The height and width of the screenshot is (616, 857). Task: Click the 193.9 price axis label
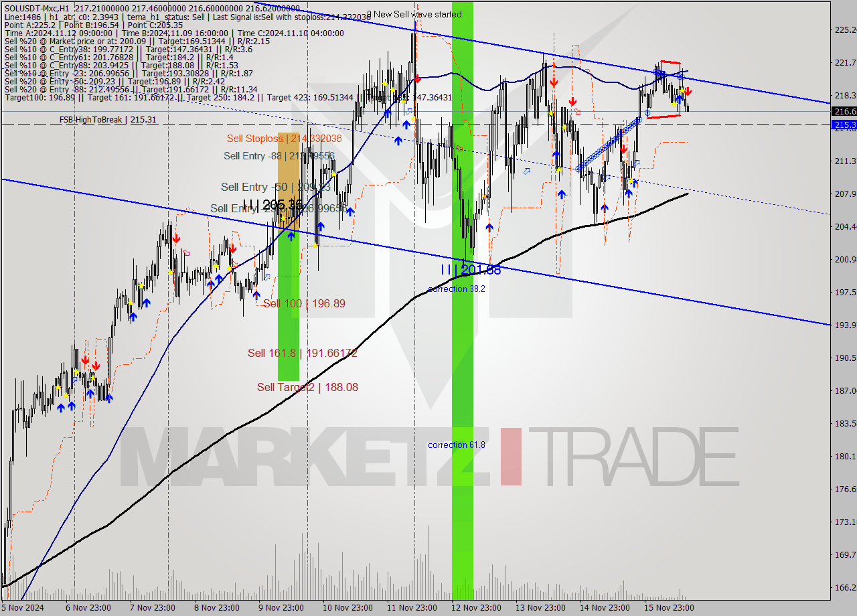(x=845, y=325)
